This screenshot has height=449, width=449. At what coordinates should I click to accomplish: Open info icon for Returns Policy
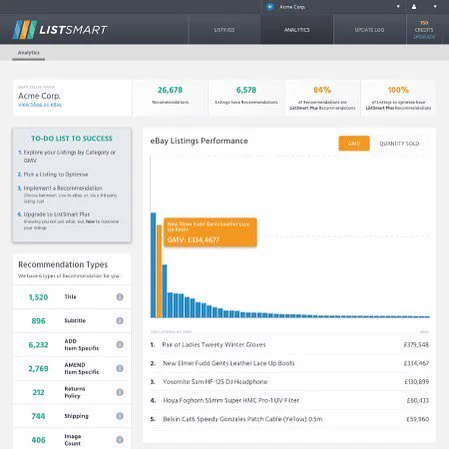tap(120, 392)
